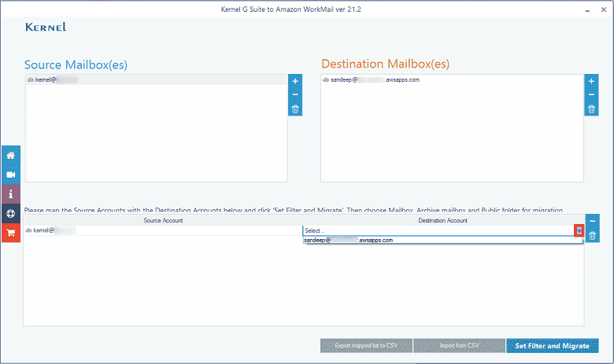This screenshot has width=614, height=364.
Task: Click Export mapped list to CSV
Action: coord(365,346)
